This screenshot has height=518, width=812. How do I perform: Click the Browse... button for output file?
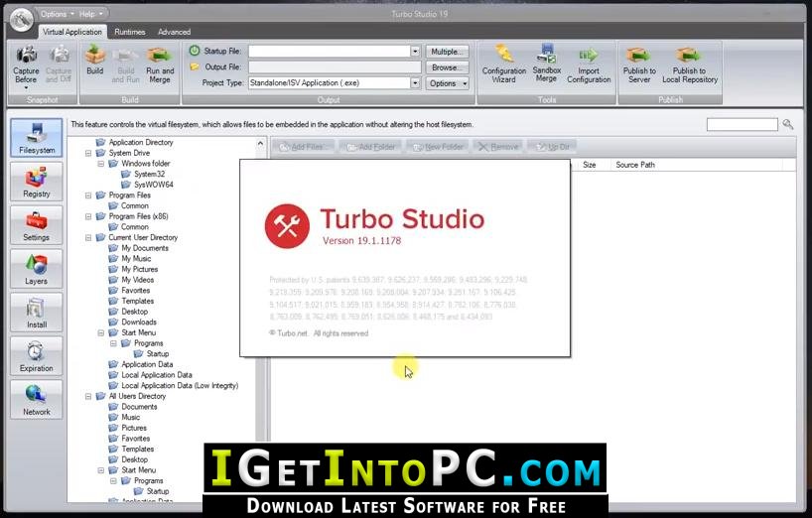(x=448, y=67)
